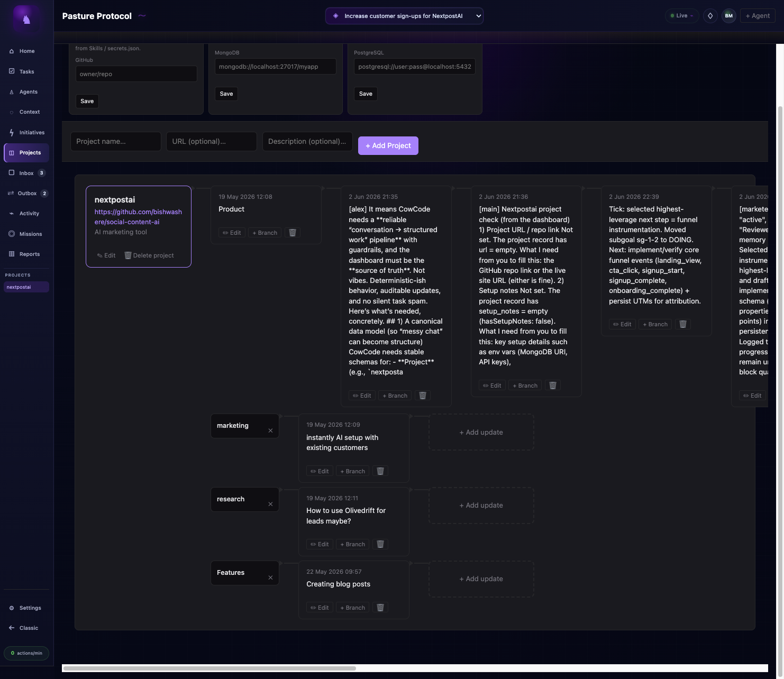Screen dimensions: 784x679
Task: Open the mission selector dropdown
Action: [x=404, y=16]
